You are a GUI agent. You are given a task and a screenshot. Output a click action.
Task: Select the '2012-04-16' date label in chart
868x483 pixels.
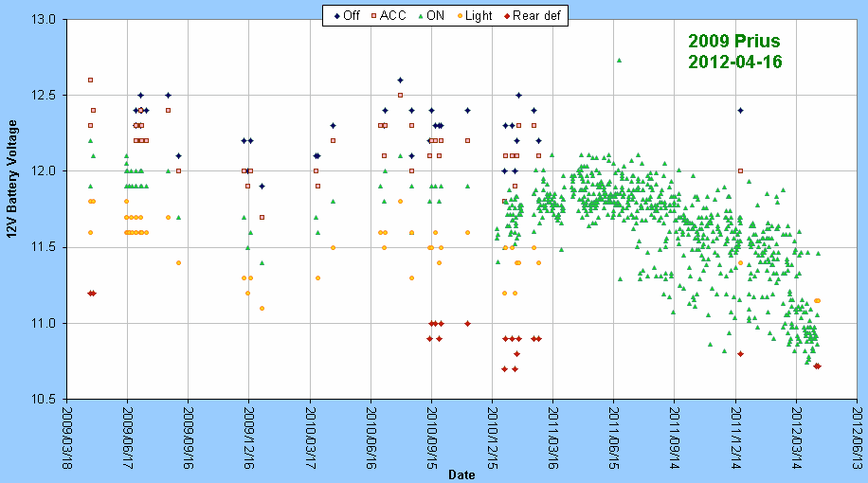pos(735,62)
